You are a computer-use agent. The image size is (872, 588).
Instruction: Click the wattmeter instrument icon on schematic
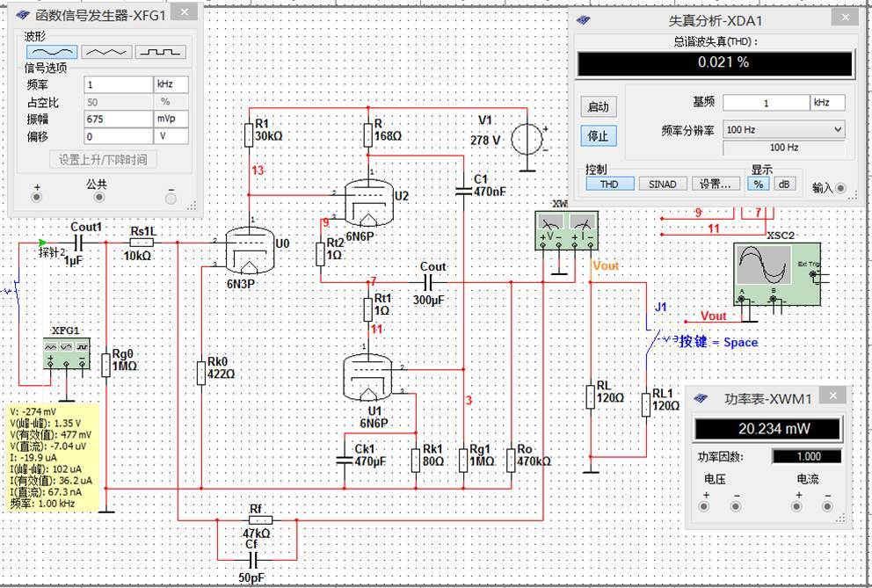(x=566, y=229)
